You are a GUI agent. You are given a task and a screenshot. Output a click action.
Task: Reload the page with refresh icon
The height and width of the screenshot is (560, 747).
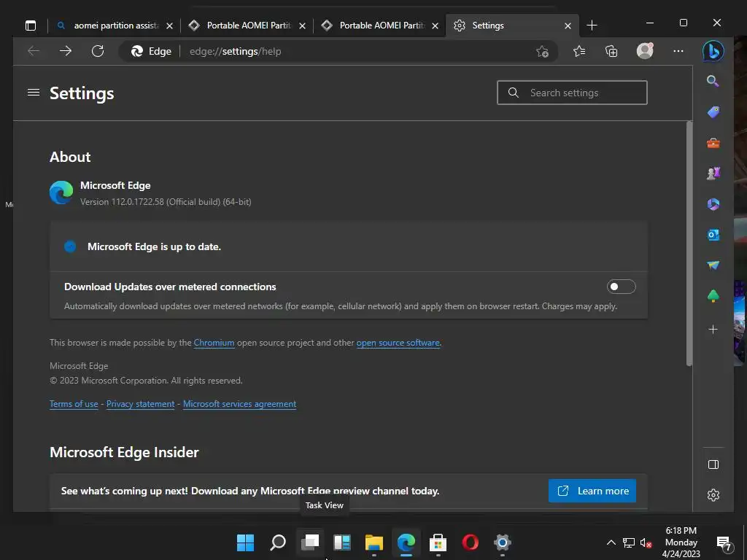pyautogui.click(x=98, y=51)
